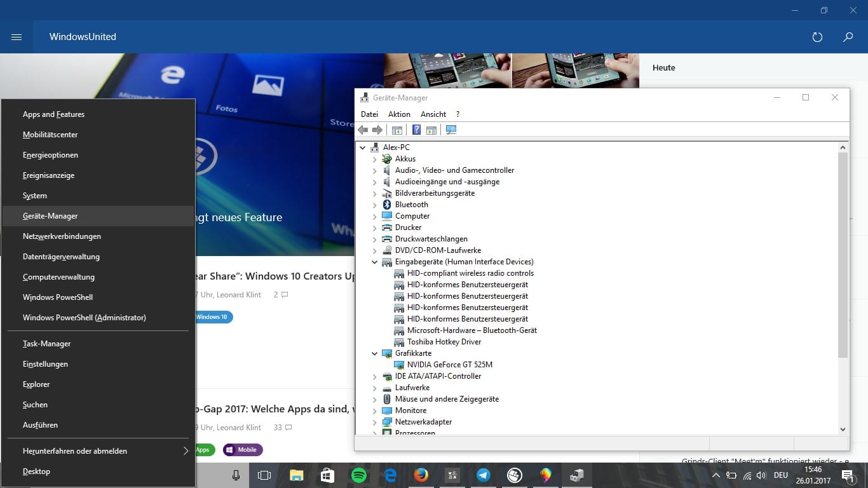Open Spotify from the taskbar
The width and height of the screenshot is (868, 488).
pyautogui.click(x=358, y=475)
